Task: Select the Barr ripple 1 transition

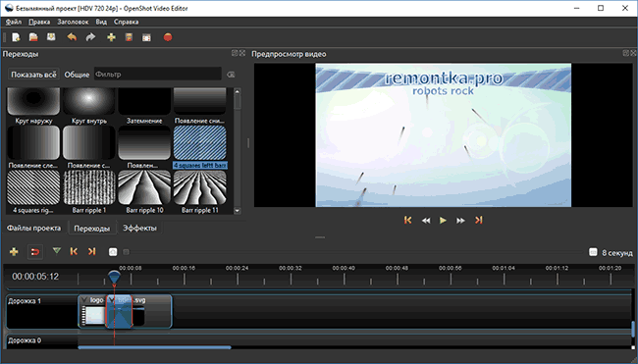Action: click(x=89, y=192)
